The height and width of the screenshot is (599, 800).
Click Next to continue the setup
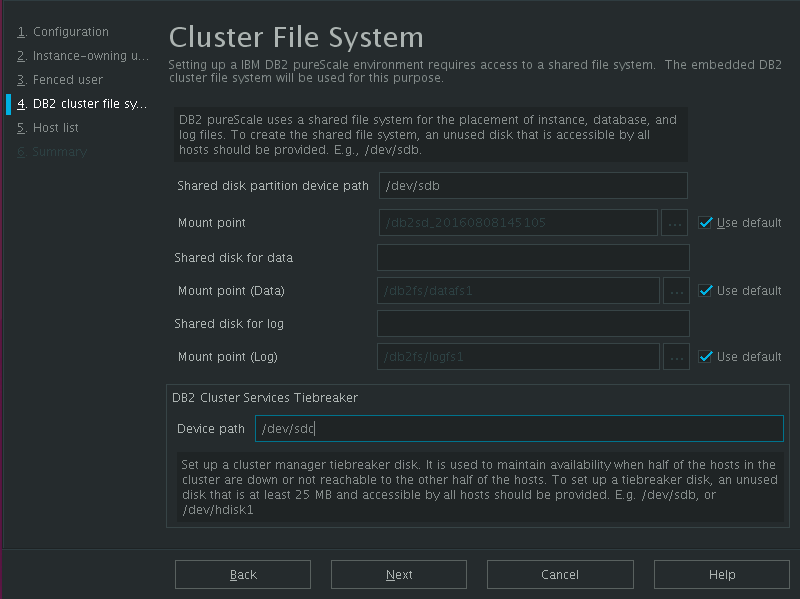click(x=398, y=574)
